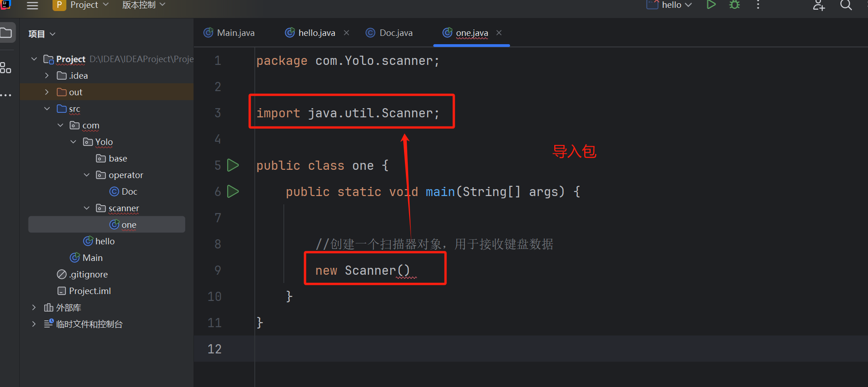Click the package declaration on line 1

click(348, 61)
